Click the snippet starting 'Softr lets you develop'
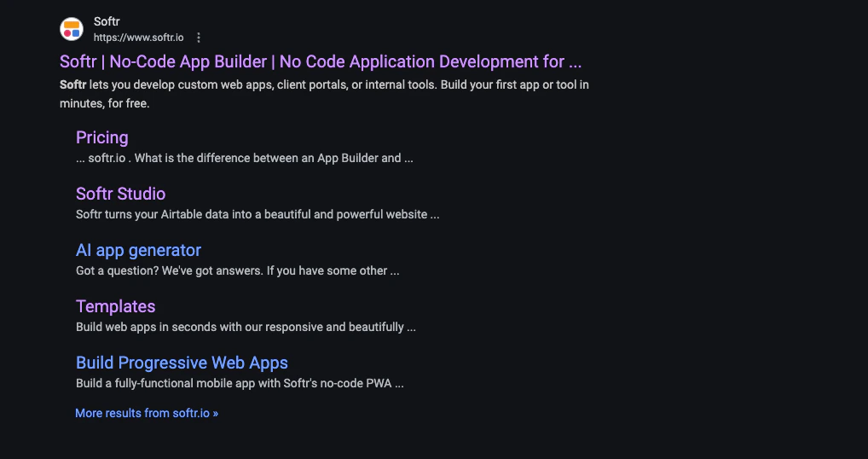 (x=324, y=94)
